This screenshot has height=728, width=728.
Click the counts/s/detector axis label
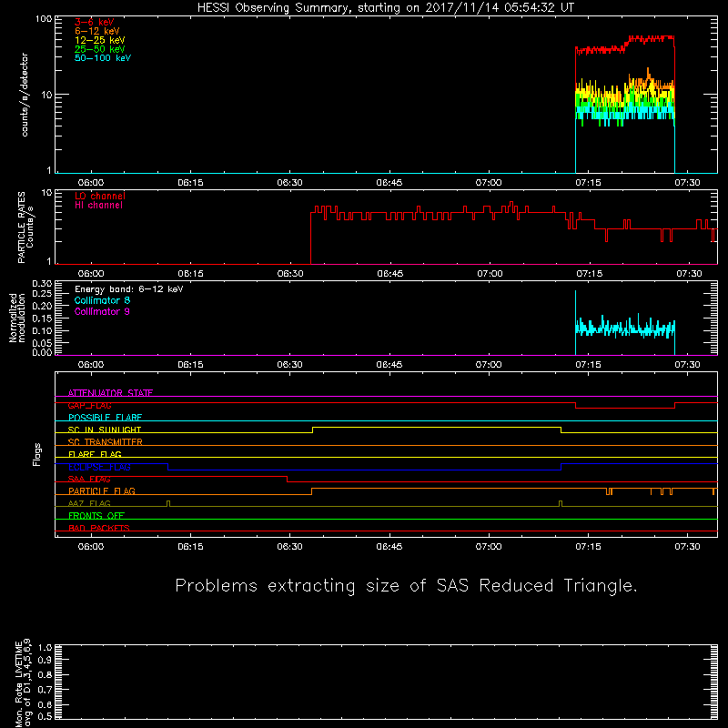click(x=25, y=95)
